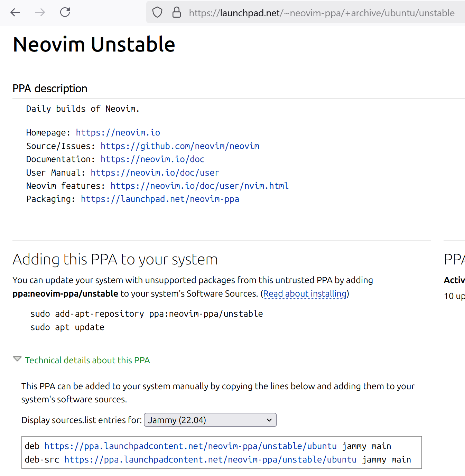The height and width of the screenshot is (476, 465).
Task: Visit the launchpad.net/neovim-ppa packaging link
Action: pos(160,199)
